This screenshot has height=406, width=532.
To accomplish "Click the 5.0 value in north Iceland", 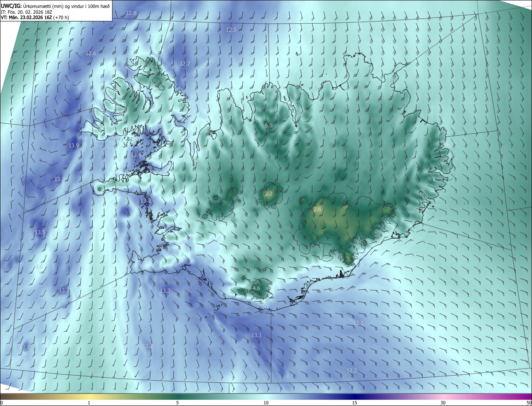I will click(268, 125).
